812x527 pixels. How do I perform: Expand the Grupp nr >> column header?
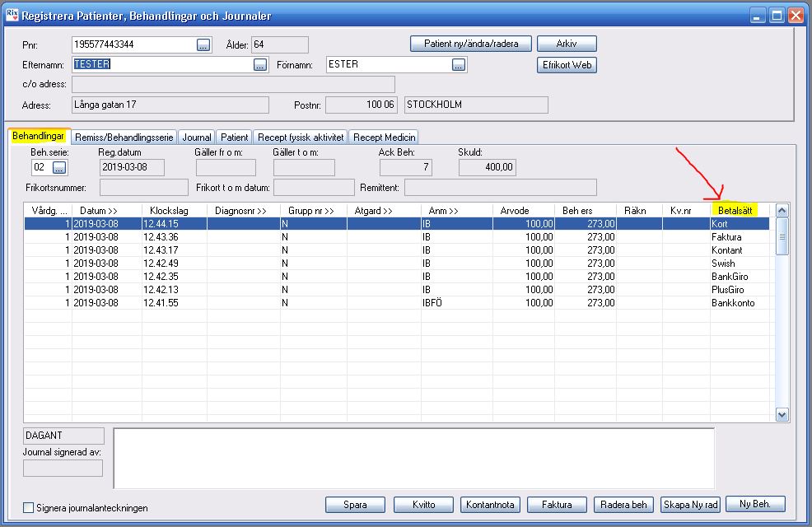[x=311, y=211]
